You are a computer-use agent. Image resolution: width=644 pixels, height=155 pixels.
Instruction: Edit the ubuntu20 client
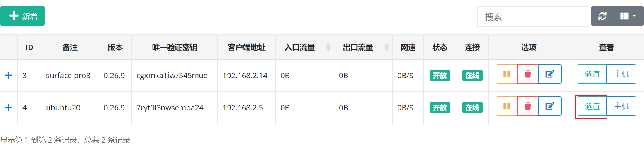point(550,106)
